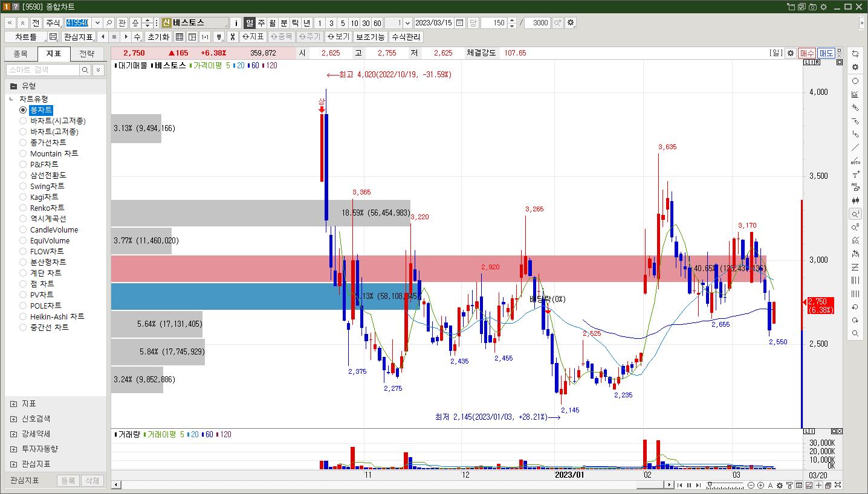Click the 수식관리 button

[406, 37]
